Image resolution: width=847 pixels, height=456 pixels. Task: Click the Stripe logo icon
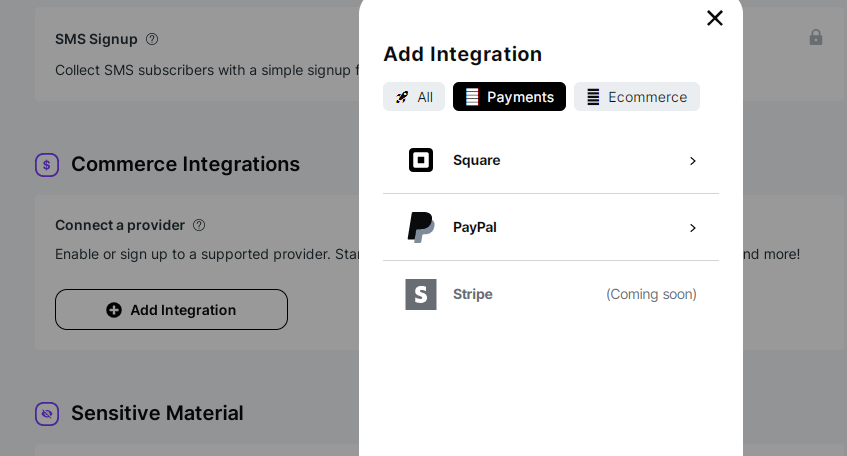pos(421,294)
